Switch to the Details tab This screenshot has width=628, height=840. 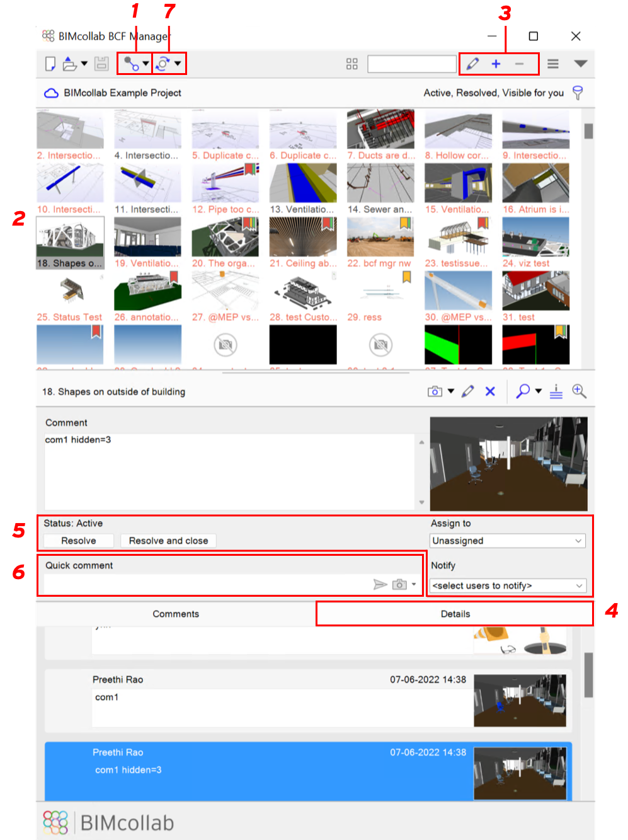[455, 614]
